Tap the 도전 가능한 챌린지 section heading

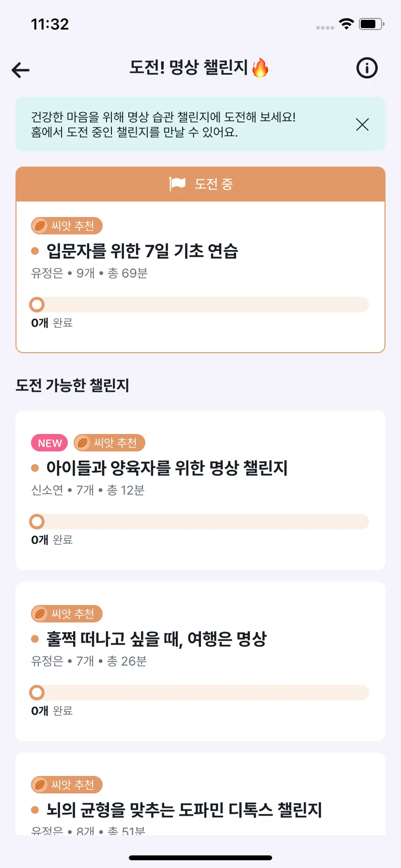[x=72, y=385]
